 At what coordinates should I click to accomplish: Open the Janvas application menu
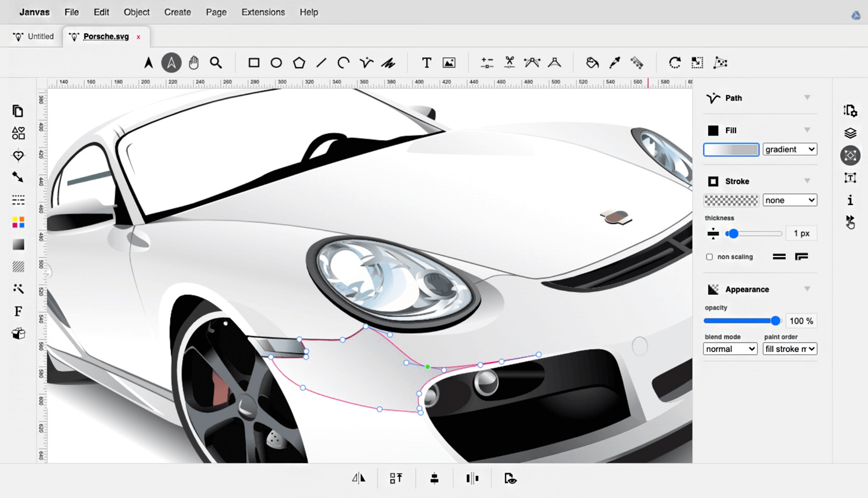coord(35,12)
